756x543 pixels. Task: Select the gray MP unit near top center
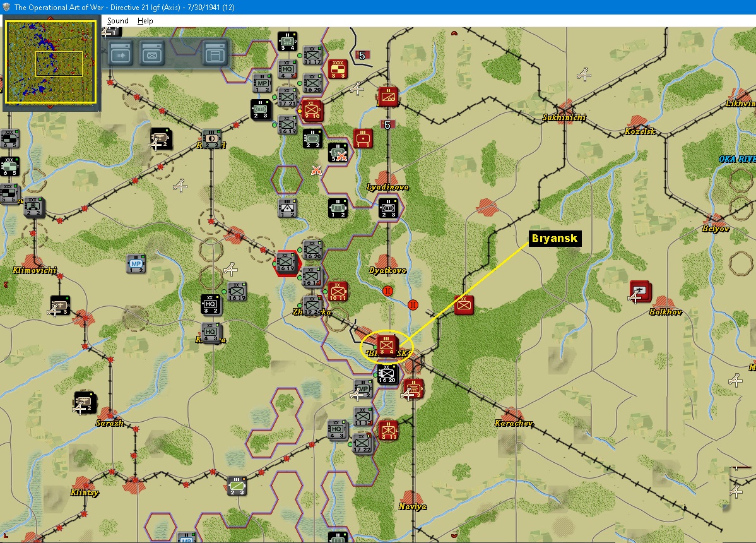pos(262,83)
